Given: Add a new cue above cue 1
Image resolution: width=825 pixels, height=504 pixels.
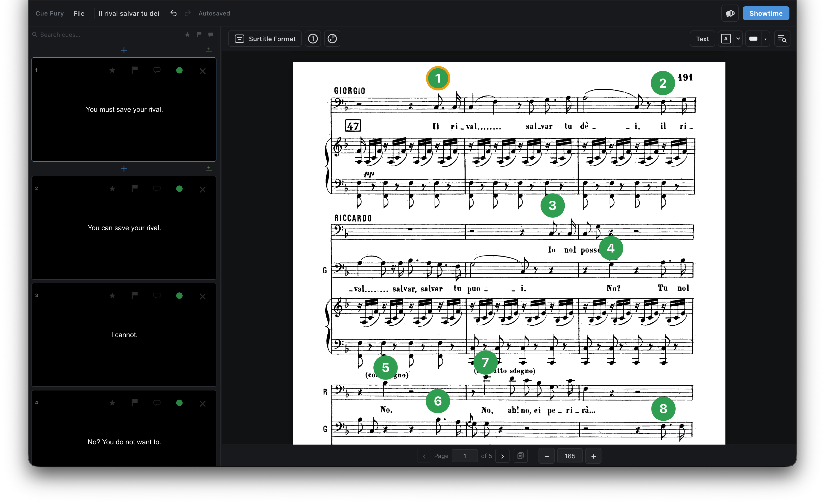Looking at the screenshot, I should [124, 50].
